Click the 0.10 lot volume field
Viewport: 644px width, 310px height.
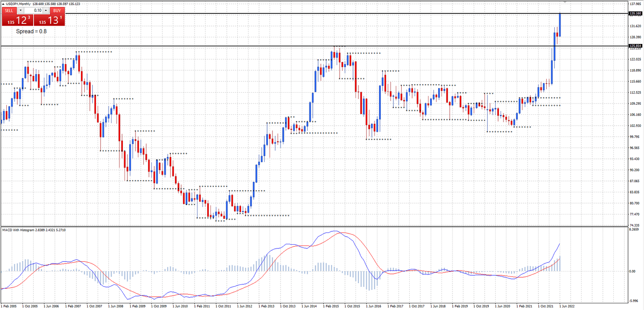[34, 10]
